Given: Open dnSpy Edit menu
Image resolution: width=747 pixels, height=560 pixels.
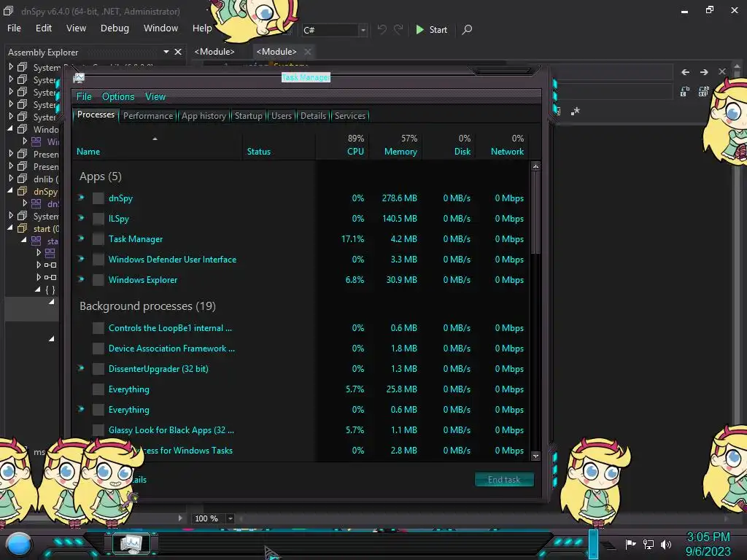Looking at the screenshot, I should pyautogui.click(x=44, y=28).
